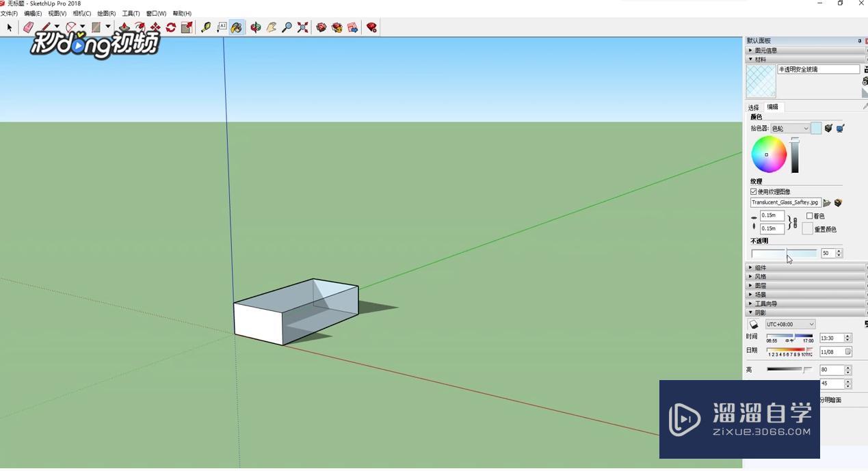Browse for texture image file
This screenshot has height=471, width=868.
click(827, 203)
